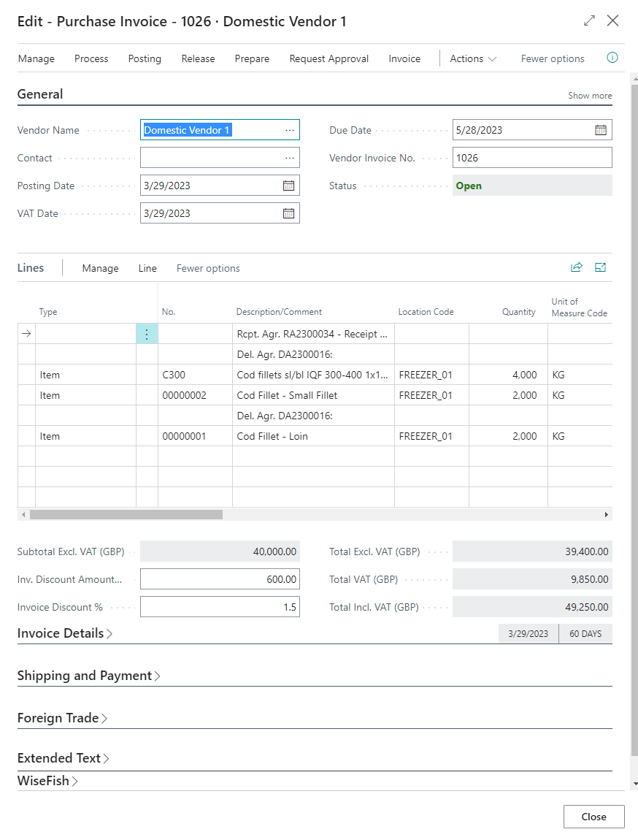638x840 pixels.
Task: Open the VAT Date calendar picker
Action: (288, 213)
